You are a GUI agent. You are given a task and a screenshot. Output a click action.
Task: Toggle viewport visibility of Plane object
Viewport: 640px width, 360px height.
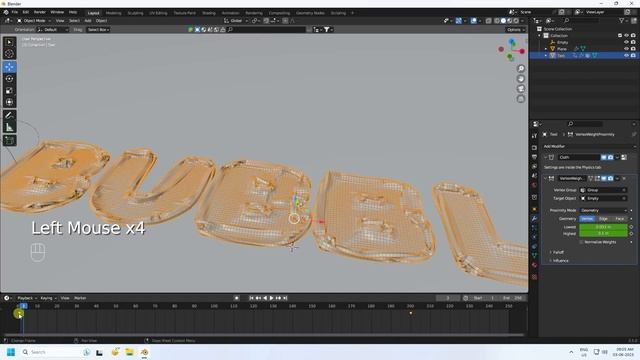(626, 49)
